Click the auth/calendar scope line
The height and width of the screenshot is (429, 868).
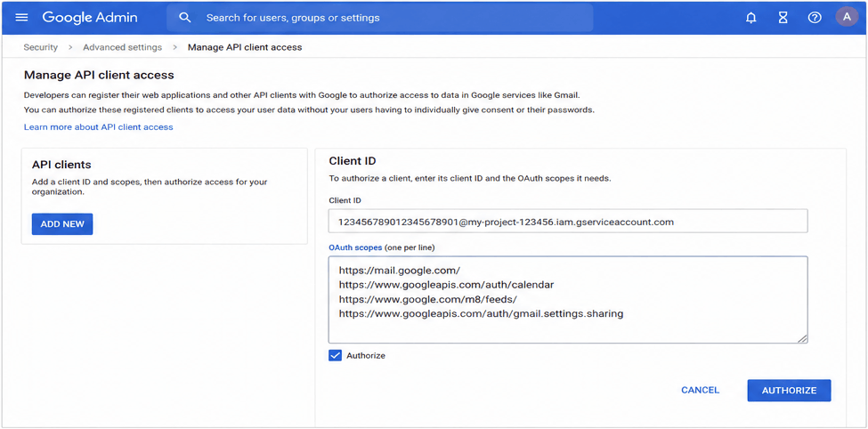tap(446, 285)
